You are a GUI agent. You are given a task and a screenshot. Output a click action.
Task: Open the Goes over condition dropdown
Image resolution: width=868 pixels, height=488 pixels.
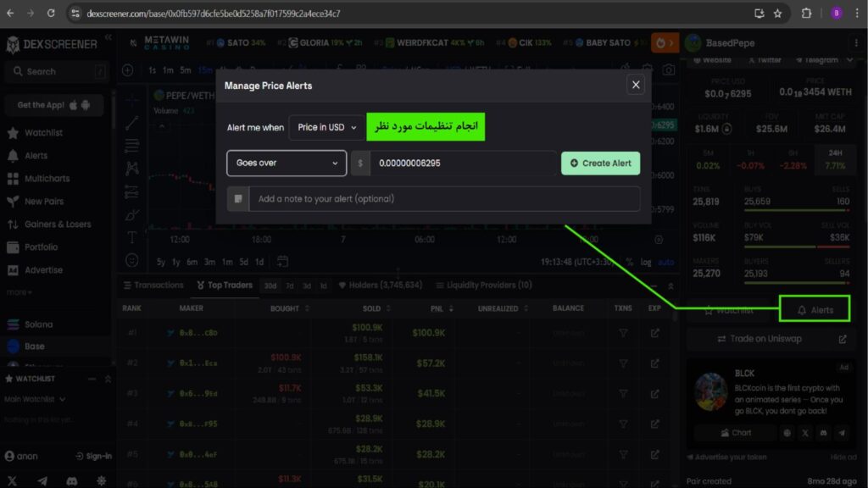pos(287,164)
